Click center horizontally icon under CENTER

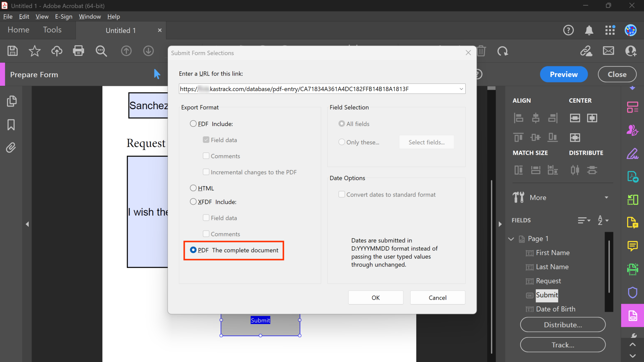pos(575,118)
